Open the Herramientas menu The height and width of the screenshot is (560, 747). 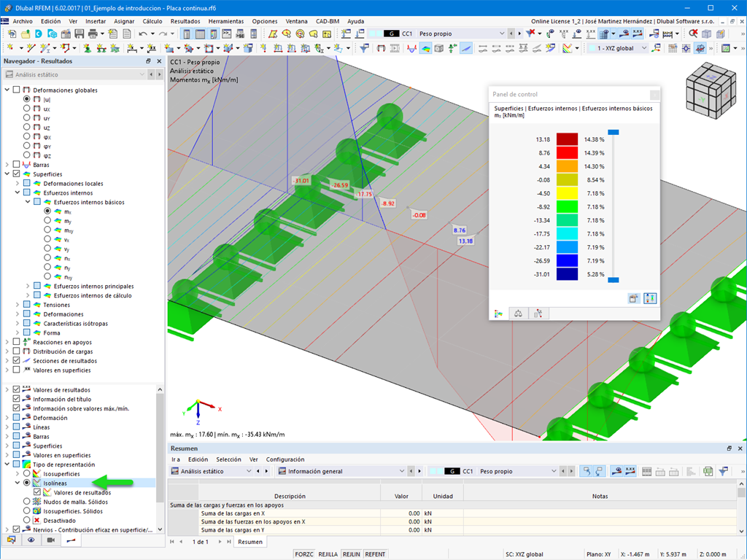[226, 21]
